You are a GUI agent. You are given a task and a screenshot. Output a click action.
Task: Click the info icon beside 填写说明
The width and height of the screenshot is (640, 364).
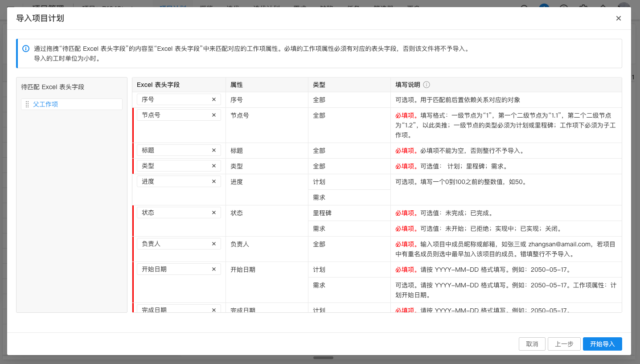pyautogui.click(x=427, y=85)
